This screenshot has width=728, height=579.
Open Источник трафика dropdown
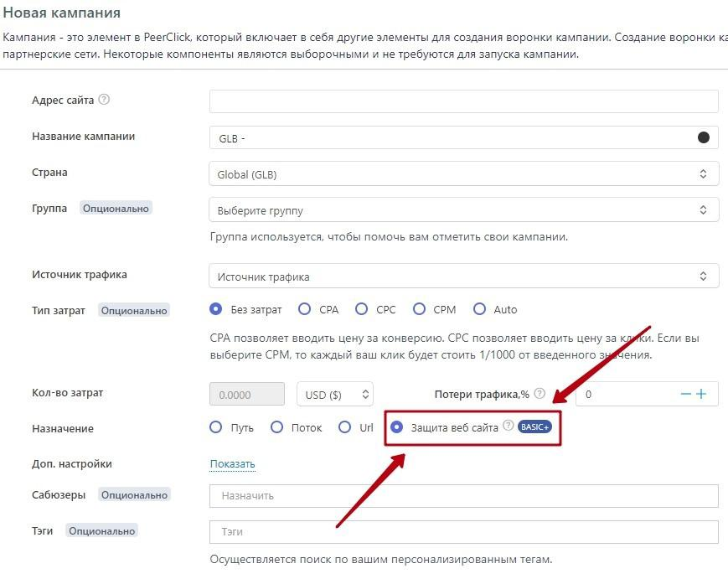click(x=463, y=276)
